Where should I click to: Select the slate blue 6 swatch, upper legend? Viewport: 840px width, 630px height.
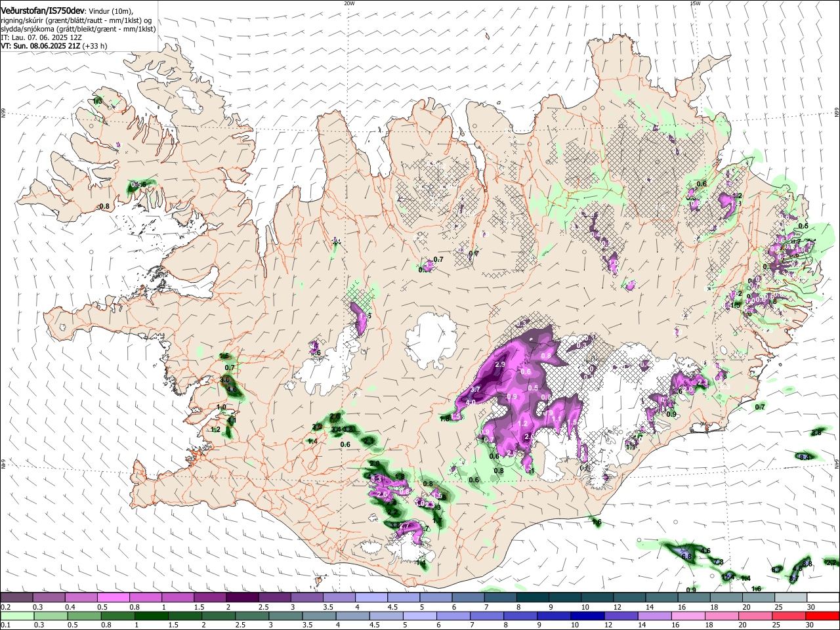[x=467, y=598]
